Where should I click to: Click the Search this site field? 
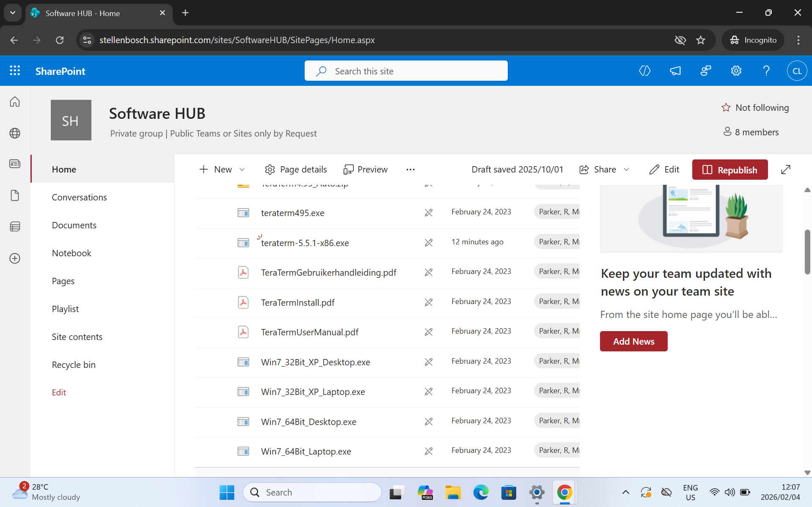tap(406, 71)
